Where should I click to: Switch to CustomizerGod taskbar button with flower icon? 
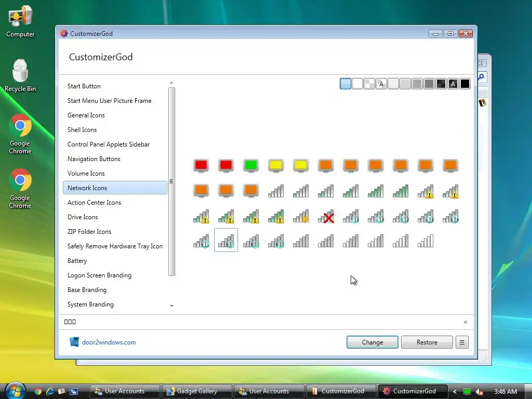coord(413,392)
